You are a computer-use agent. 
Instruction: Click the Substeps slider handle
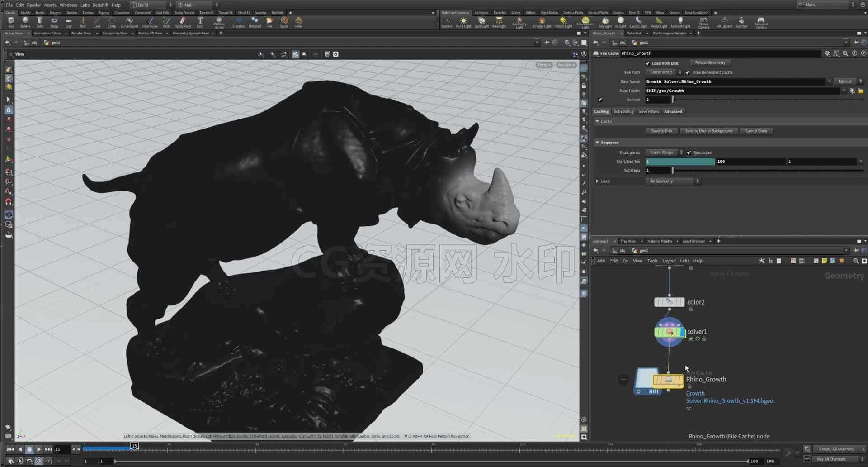(x=673, y=170)
